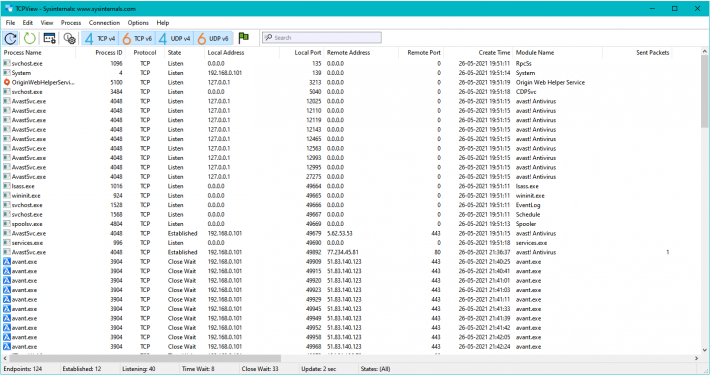This screenshot has width=710, height=375.
Task: Open the Options menu
Action: 138,23
